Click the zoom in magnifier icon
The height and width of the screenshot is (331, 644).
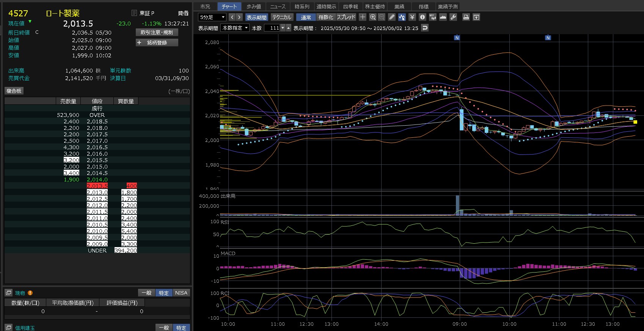click(x=373, y=17)
